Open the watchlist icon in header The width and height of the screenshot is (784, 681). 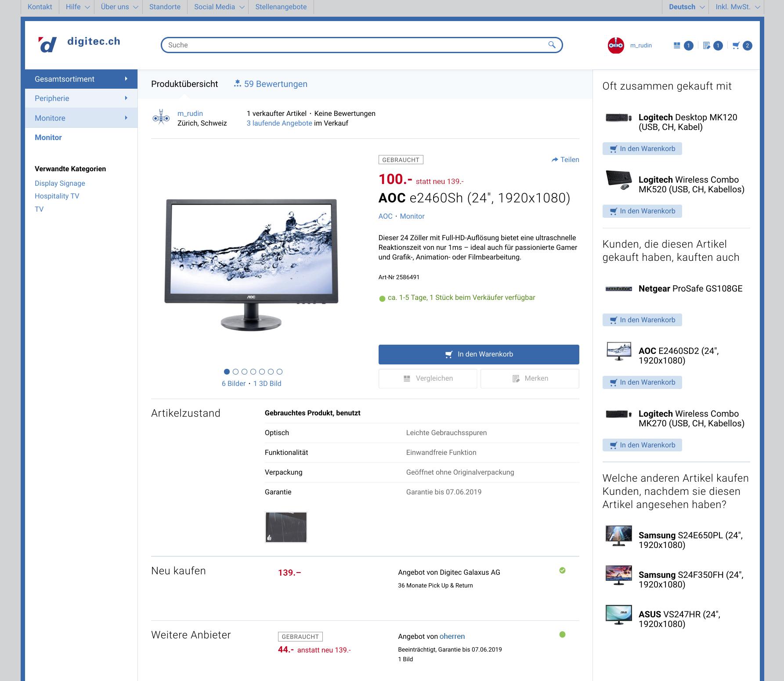click(x=706, y=45)
